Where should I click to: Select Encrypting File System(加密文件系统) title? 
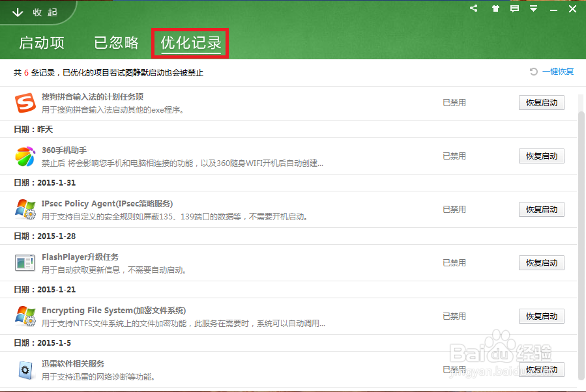[x=113, y=310]
